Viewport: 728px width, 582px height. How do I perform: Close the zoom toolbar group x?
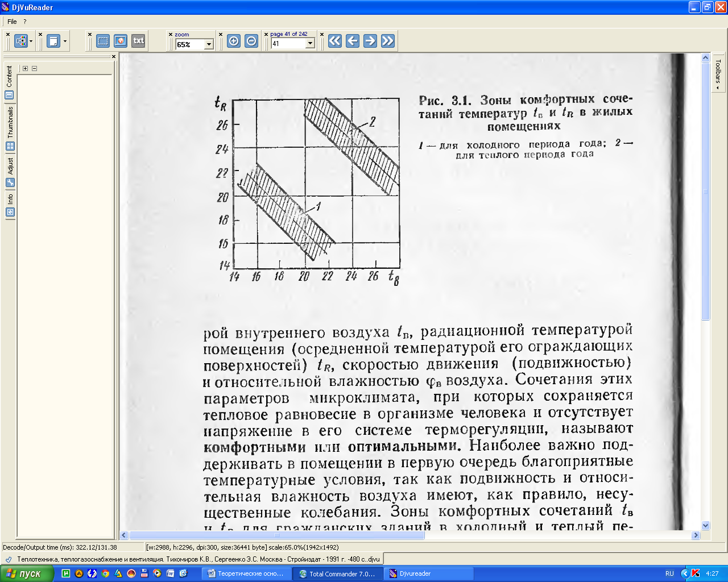click(x=171, y=34)
